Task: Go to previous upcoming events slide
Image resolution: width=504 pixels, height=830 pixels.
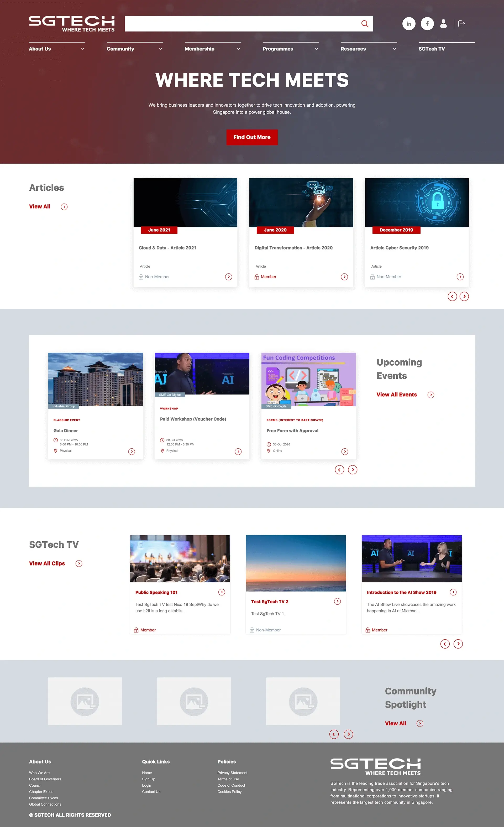Action: pos(339,470)
